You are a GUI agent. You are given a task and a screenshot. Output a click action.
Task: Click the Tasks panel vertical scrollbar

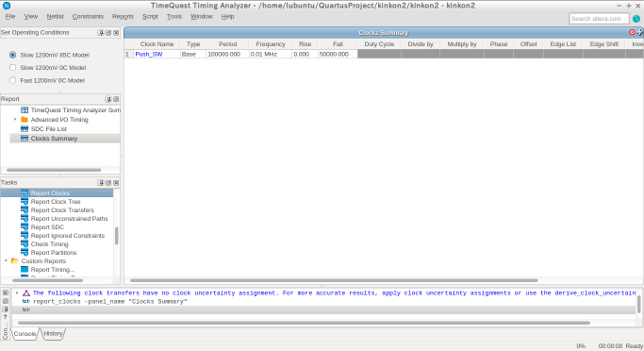pos(117,236)
